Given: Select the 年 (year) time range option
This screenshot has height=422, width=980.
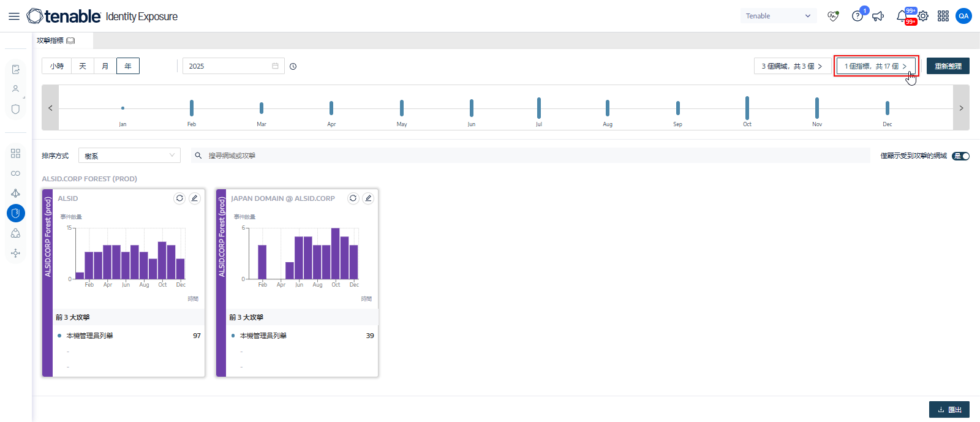Looking at the screenshot, I should [128, 66].
